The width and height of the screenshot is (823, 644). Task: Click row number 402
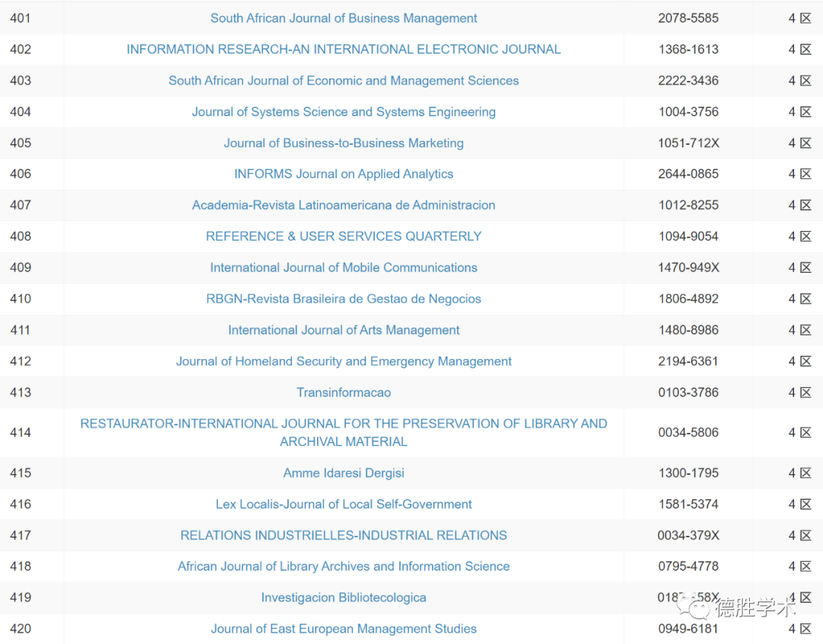pyautogui.click(x=21, y=49)
